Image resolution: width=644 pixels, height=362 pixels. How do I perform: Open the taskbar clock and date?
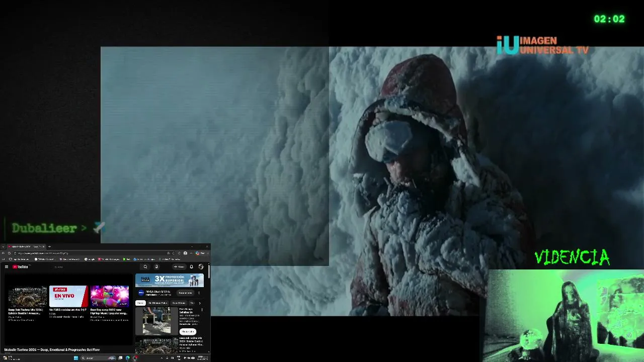point(202,358)
